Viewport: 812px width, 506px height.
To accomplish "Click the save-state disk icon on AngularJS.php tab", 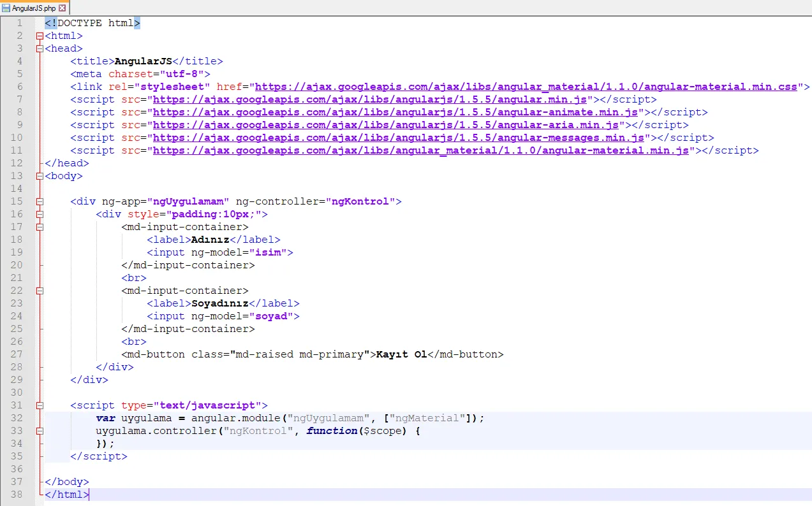I will click(6, 8).
